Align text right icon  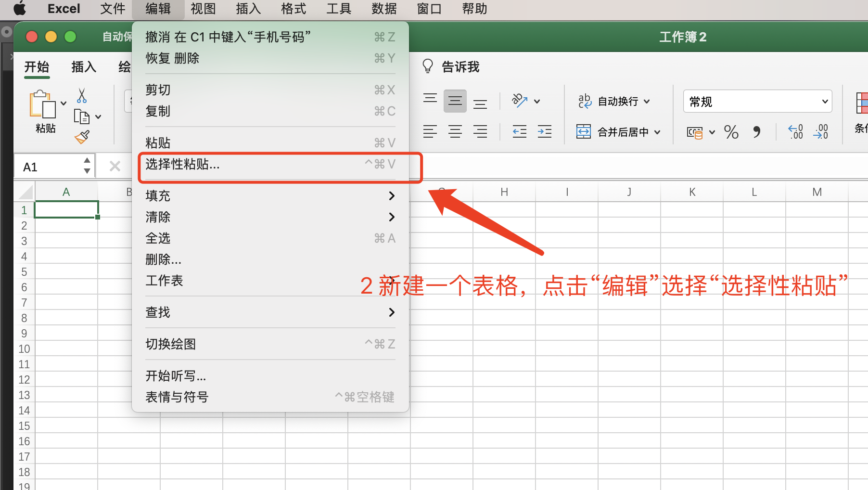tap(480, 131)
